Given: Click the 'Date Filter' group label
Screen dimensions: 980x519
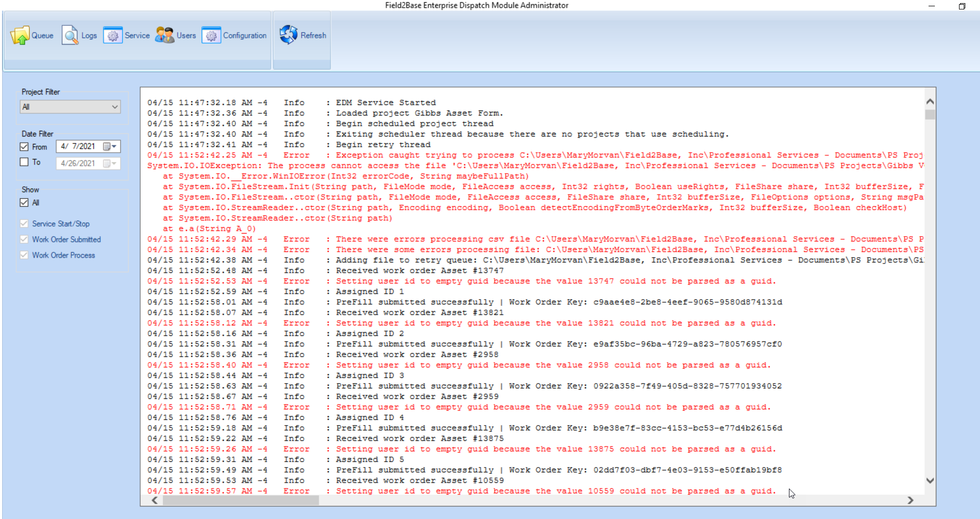Looking at the screenshot, I should [x=37, y=134].
